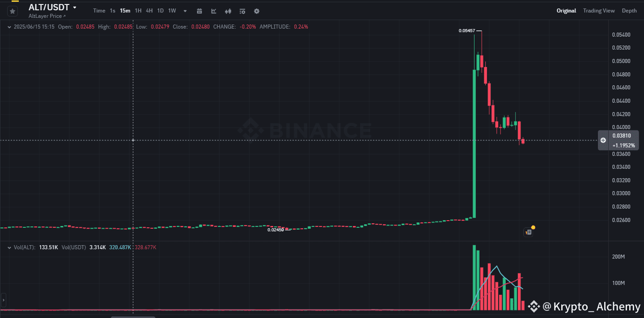Viewport: 644px width, 318px height.
Task: Open the calendar date picker icon
Action: [x=199, y=11]
